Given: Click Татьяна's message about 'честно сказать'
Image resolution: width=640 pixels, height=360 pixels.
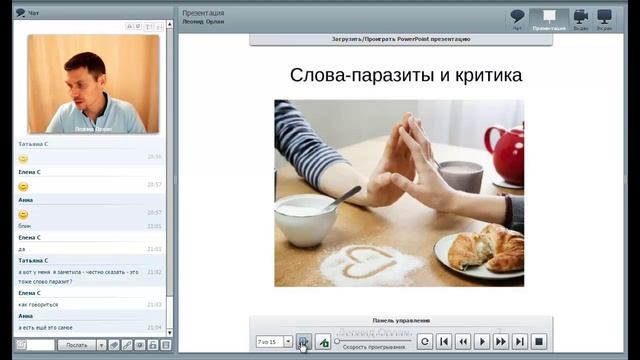Looking at the screenshot, I should 78,277.
